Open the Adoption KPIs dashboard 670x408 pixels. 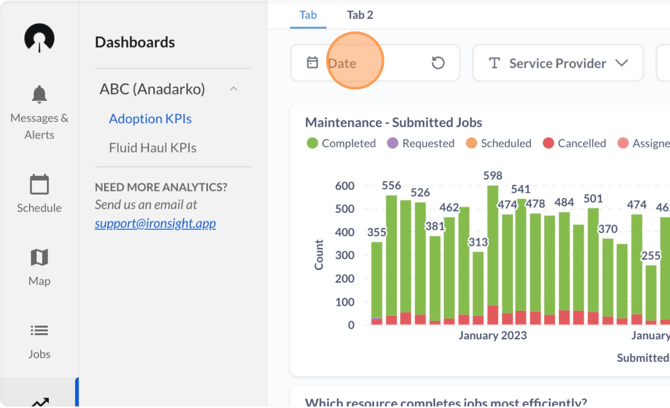click(x=150, y=119)
